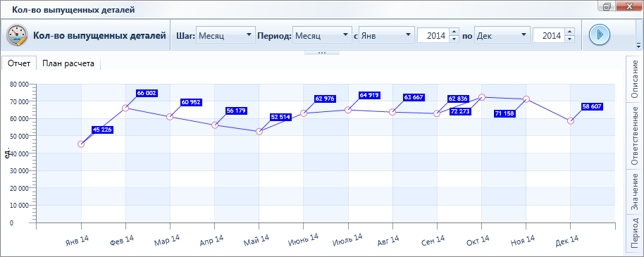Switch to the План расчета tab

(x=68, y=63)
